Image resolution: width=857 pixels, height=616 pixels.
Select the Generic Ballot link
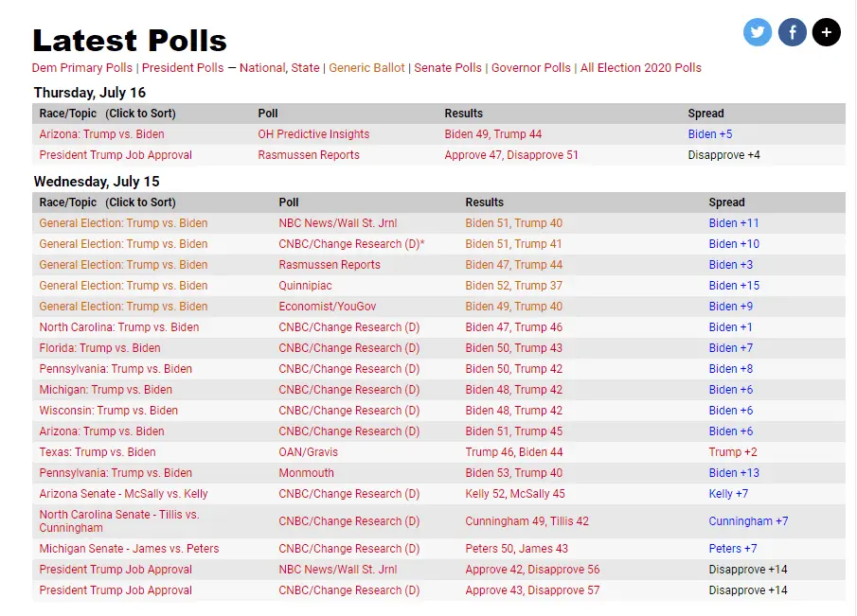(x=366, y=68)
